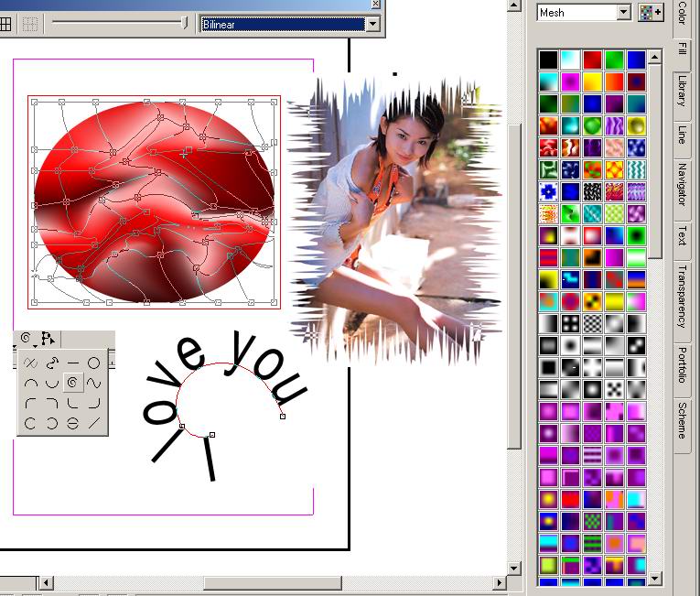Choose the upward arc path shape
Viewport: 700px width, 596px height.
click(x=31, y=383)
